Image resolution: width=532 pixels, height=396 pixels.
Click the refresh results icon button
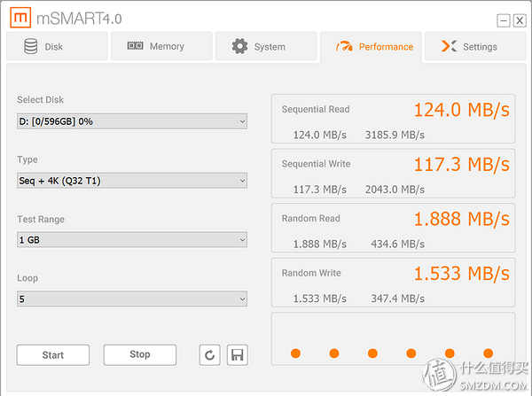point(209,355)
